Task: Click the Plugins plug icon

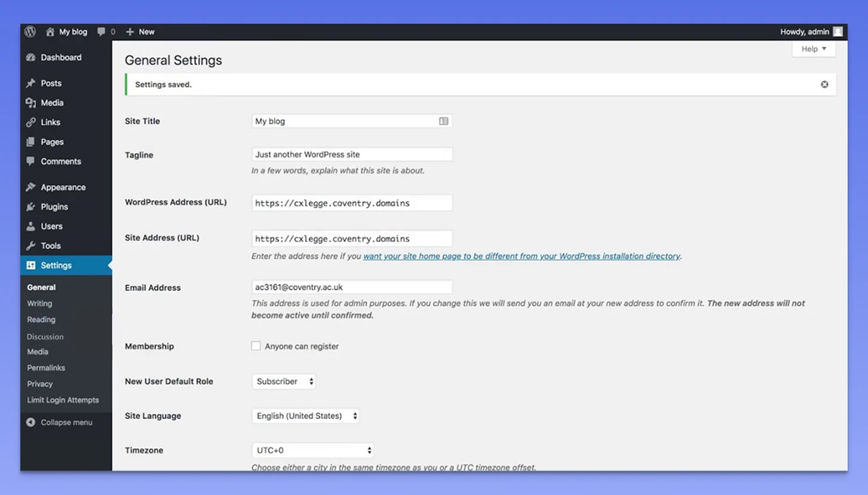Action: pyautogui.click(x=31, y=207)
